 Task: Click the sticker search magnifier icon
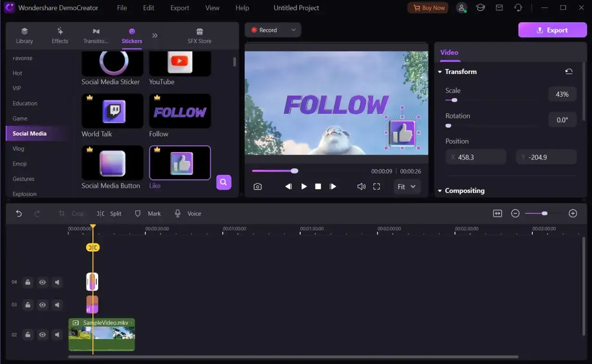(223, 182)
